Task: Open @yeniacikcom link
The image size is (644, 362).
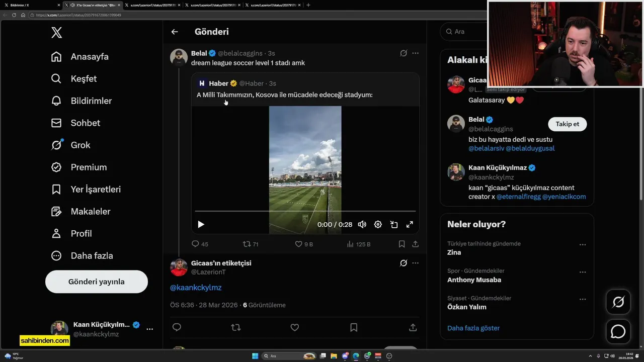Action: 564,197
